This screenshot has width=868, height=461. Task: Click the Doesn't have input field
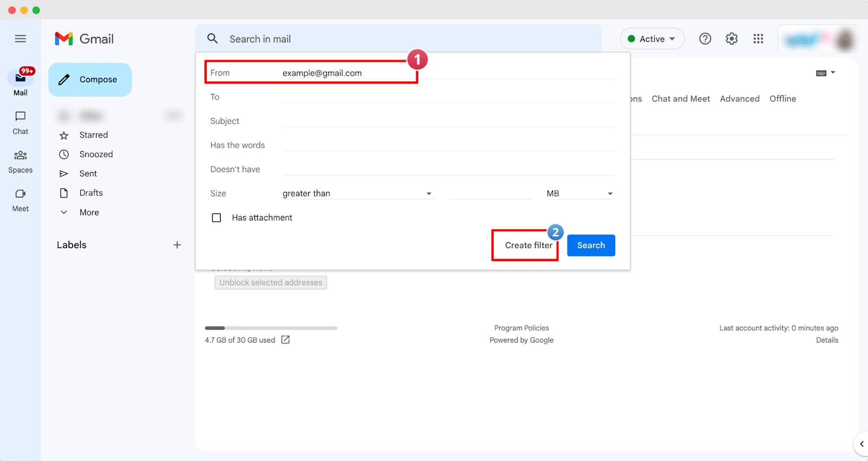point(449,169)
